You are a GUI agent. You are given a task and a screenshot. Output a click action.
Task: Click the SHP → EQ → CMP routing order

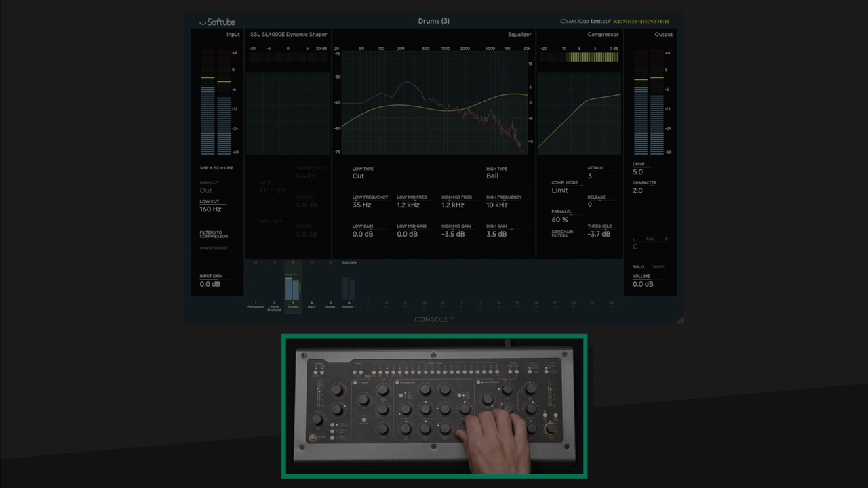[216, 168]
